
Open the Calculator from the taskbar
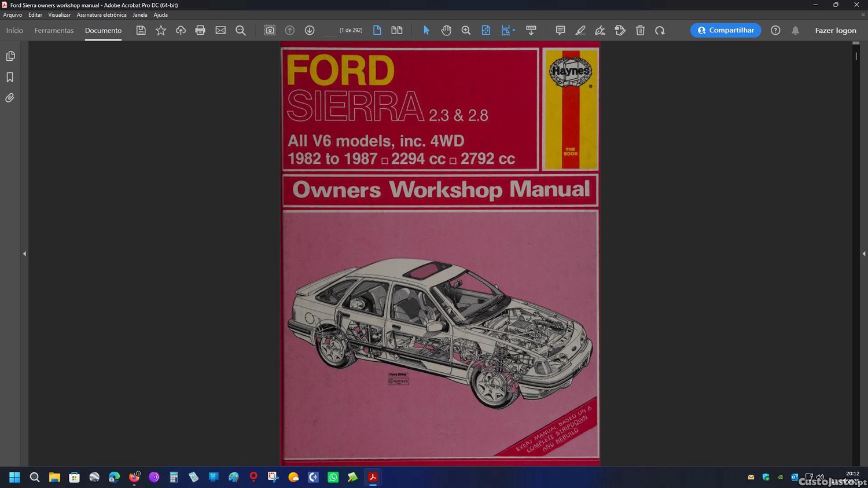click(174, 477)
